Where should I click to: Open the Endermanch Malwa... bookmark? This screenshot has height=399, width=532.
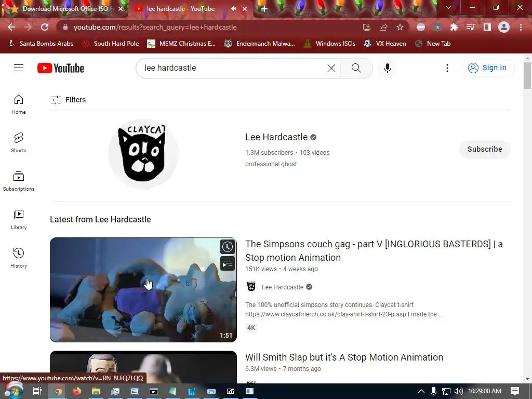[260, 44]
